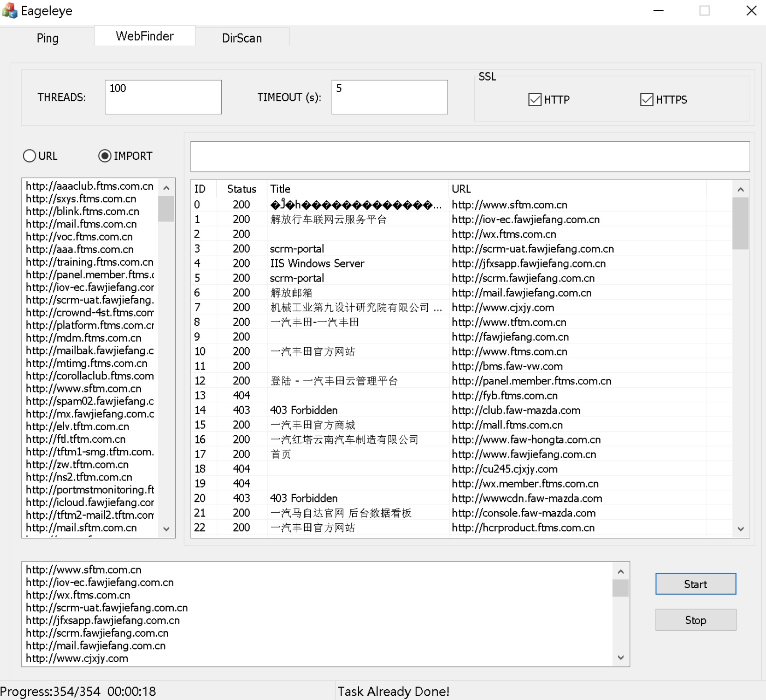Select http://training.ftms.com.cn in import list

89,262
